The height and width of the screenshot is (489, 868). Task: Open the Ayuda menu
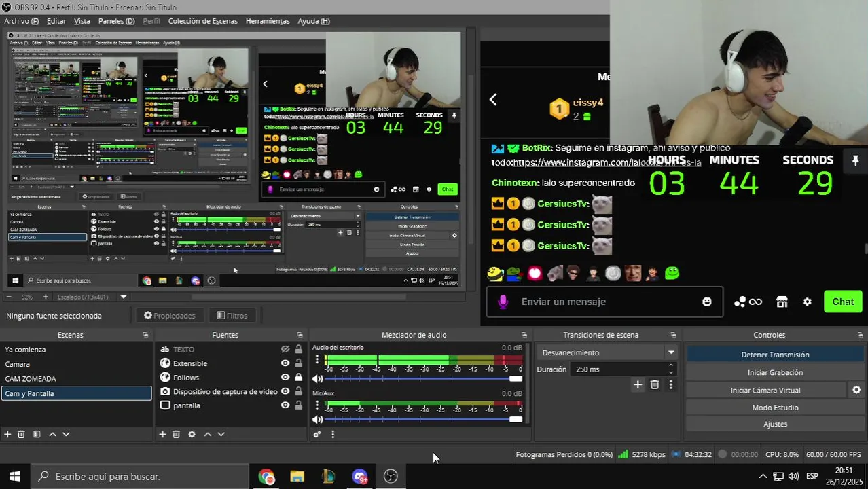[x=314, y=21]
